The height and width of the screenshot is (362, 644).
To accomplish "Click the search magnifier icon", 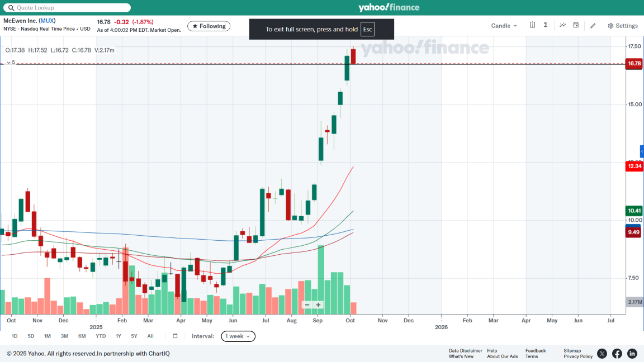I will pyautogui.click(x=11, y=8).
